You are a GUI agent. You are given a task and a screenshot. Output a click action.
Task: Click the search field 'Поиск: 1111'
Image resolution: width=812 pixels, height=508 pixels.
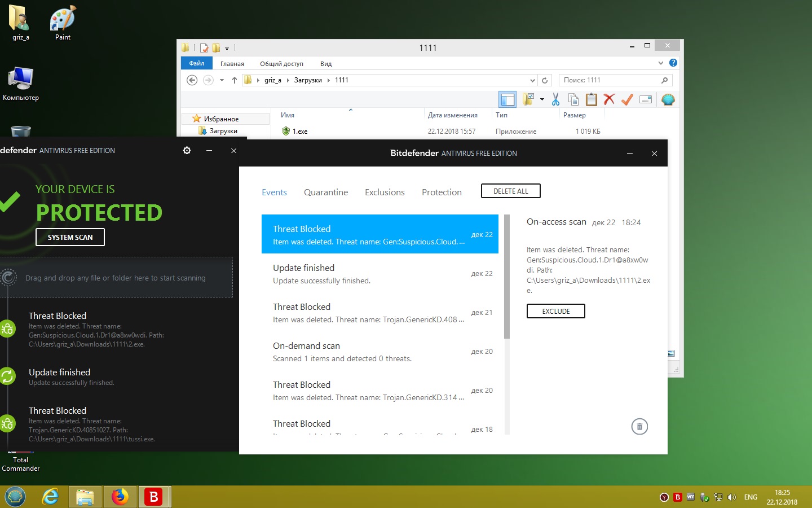tap(609, 80)
